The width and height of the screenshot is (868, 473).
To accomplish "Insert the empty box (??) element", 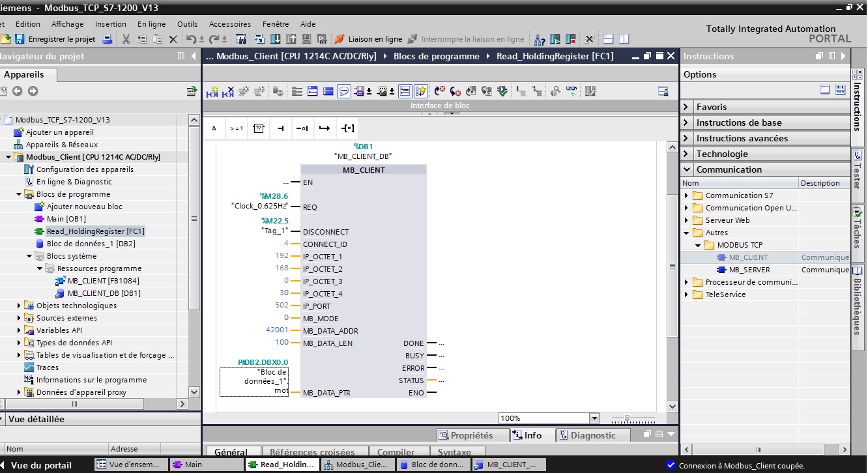I will (x=258, y=128).
